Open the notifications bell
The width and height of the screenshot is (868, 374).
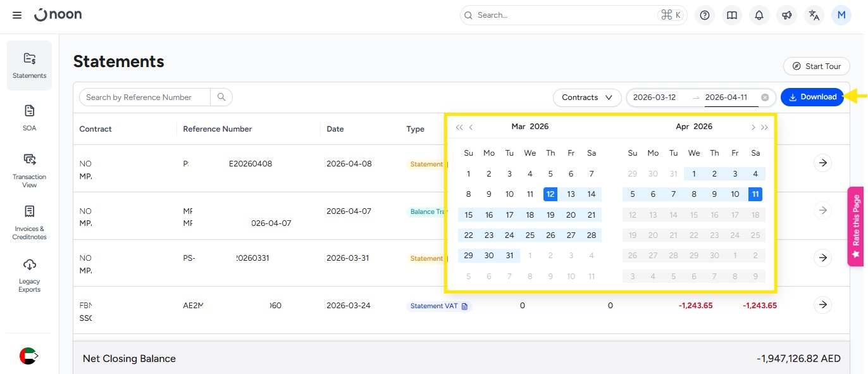click(x=759, y=15)
